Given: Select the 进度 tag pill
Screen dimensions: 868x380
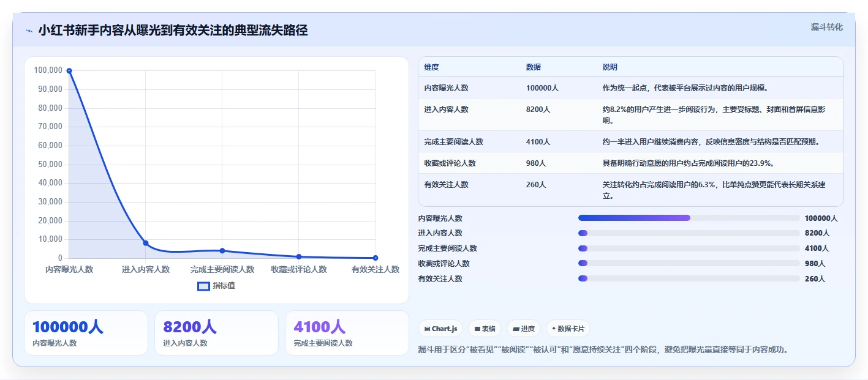Looking at the screenshot, I should click(524, 329).
